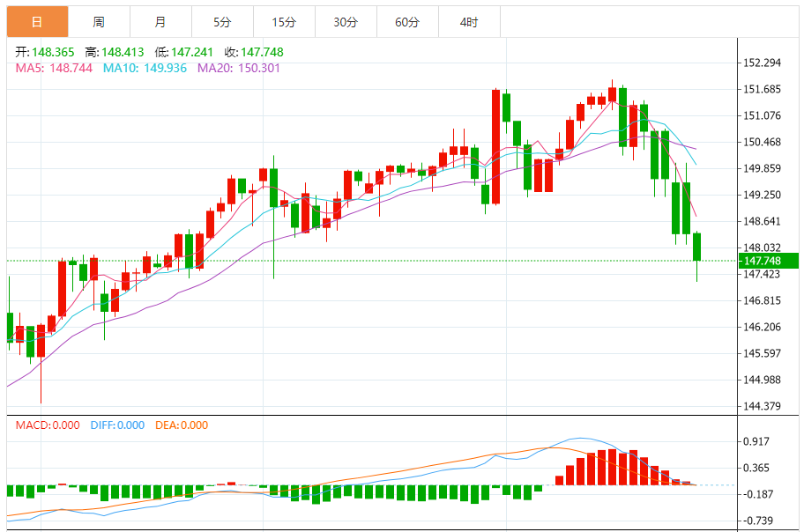Click the 145.597 price axis label
804x532 pixels.
tap(762, 354)
